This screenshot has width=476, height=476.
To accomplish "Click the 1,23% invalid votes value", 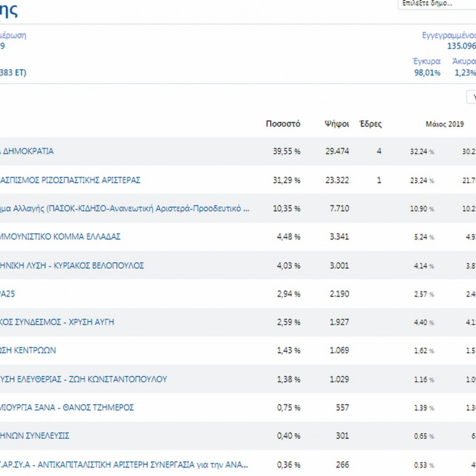I will [x=465, y=73].
